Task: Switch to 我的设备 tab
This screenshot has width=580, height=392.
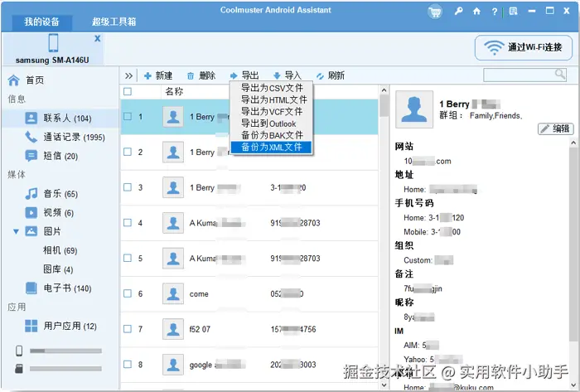Action: pyautogui.click(x=41, y=22)
